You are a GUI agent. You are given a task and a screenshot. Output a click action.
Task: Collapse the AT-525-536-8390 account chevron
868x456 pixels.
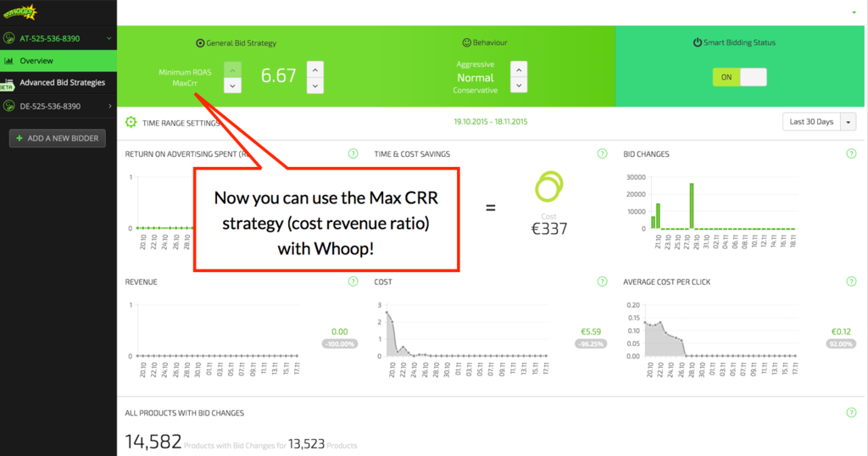point(109,38)
